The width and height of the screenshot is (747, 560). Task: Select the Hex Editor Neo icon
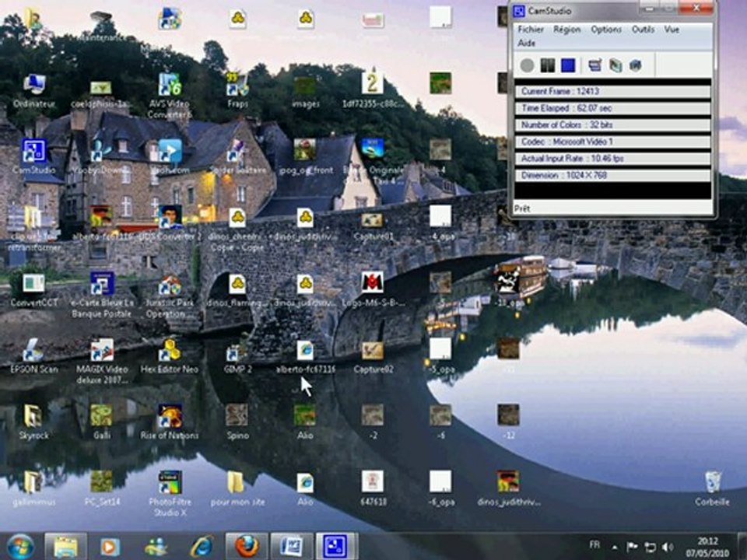170,356
